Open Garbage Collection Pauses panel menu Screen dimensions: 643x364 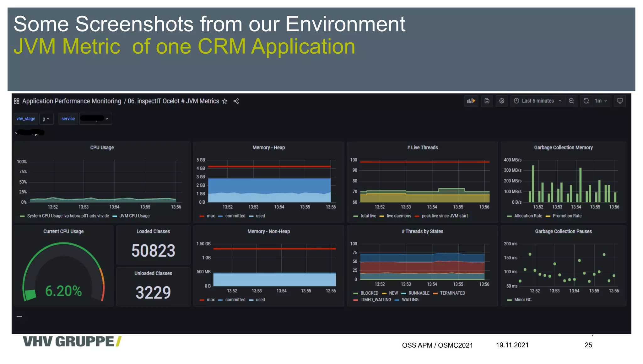[563, 231]
